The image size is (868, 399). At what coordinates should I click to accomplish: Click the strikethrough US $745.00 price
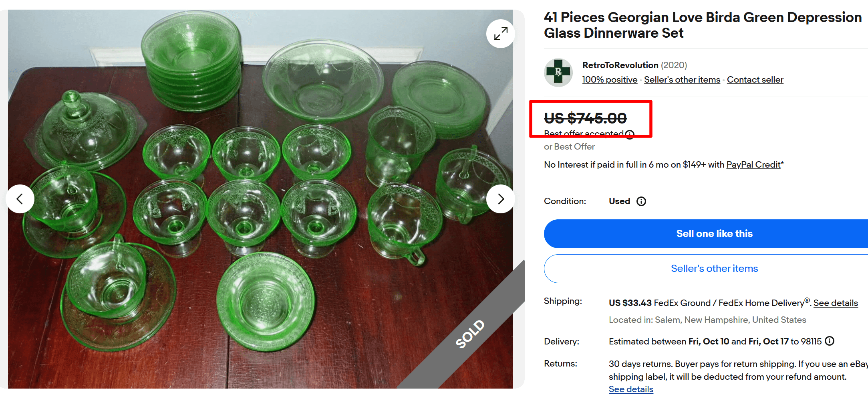pos(585,118)
